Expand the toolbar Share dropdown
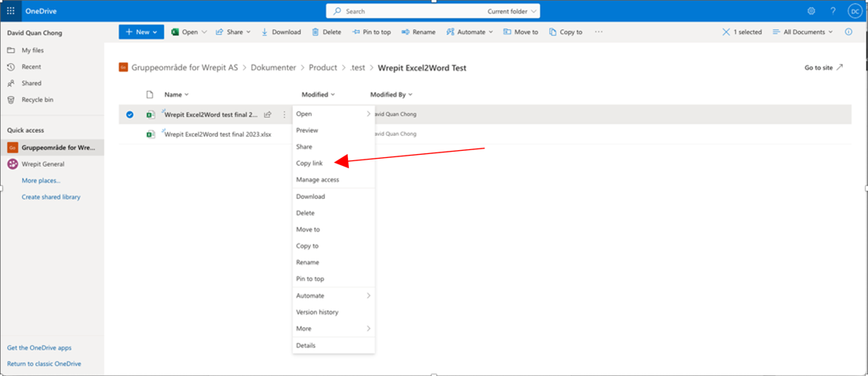This screenshot has height=376, width=868. 248,32
